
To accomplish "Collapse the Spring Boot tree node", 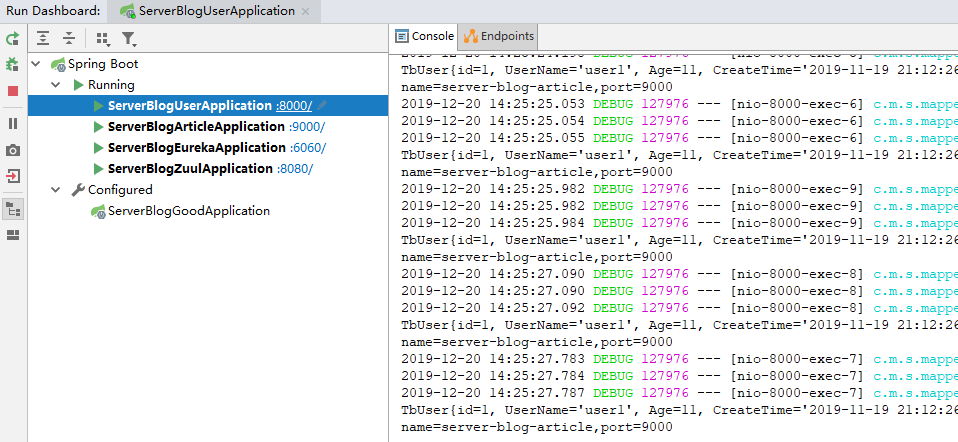I will pos(35,64).
